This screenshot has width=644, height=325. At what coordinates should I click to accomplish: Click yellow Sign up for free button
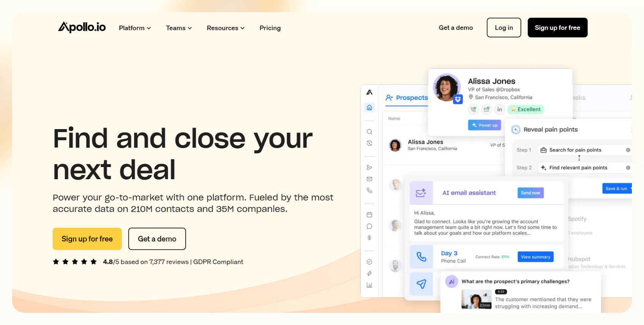click(x=87, y=239)
